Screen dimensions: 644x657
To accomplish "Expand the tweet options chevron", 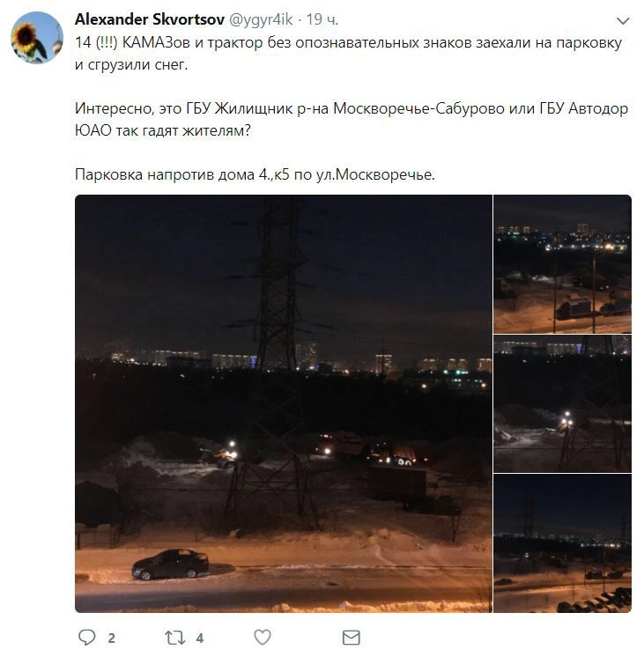I will pos(623,20).
